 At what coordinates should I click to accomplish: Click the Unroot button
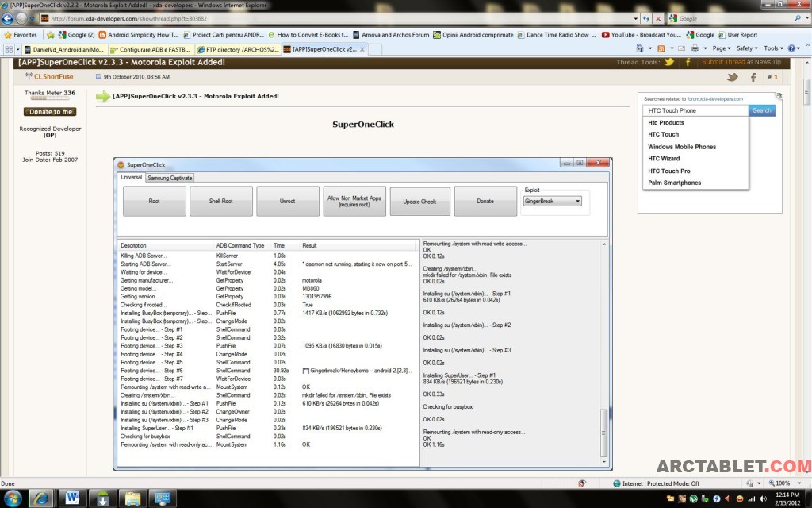click(287, 201)
